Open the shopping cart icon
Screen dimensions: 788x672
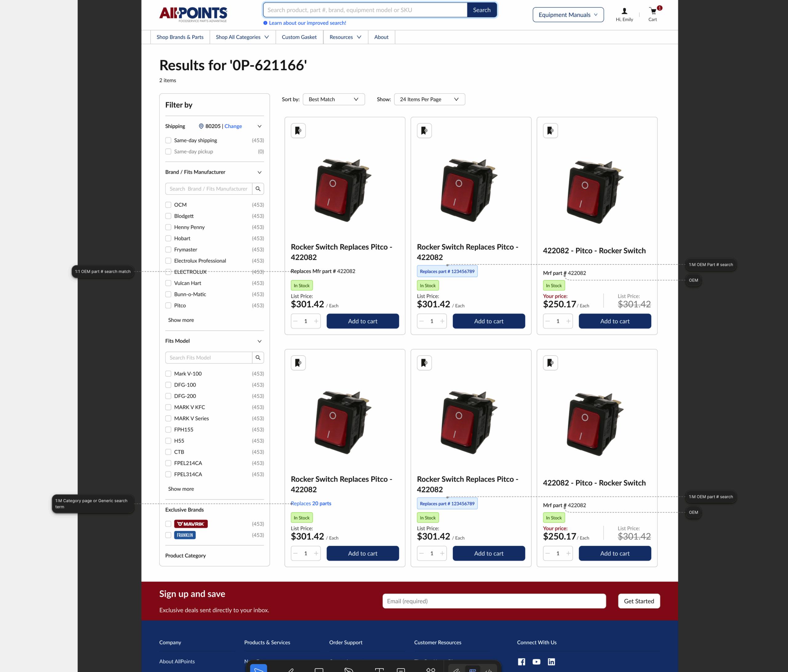(x=653, y=11)
